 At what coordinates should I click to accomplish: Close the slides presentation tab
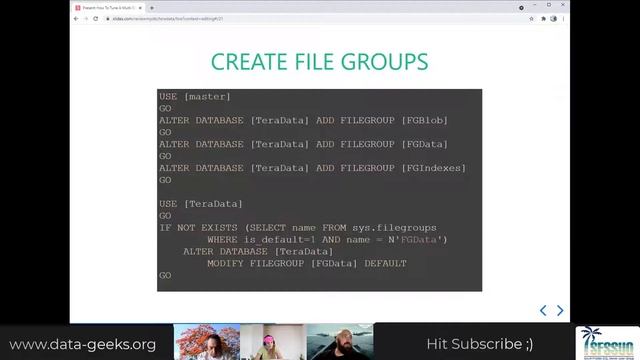click(x=140, y=8)
